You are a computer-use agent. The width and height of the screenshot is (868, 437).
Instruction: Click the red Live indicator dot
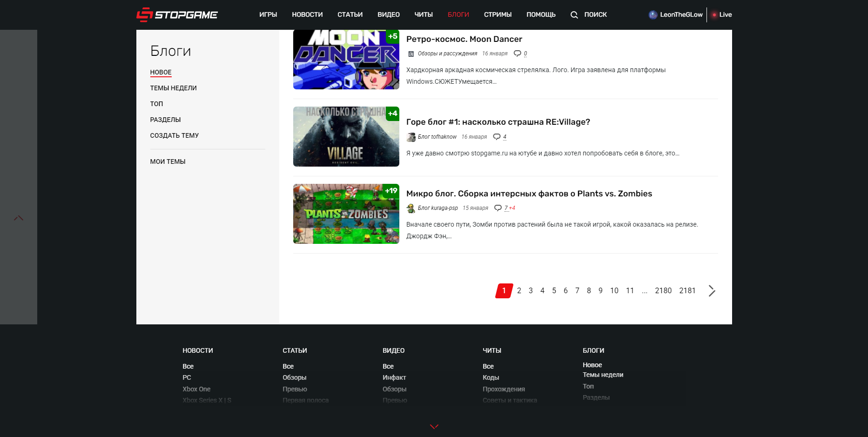pyautogui.click(x=714, y=15)
